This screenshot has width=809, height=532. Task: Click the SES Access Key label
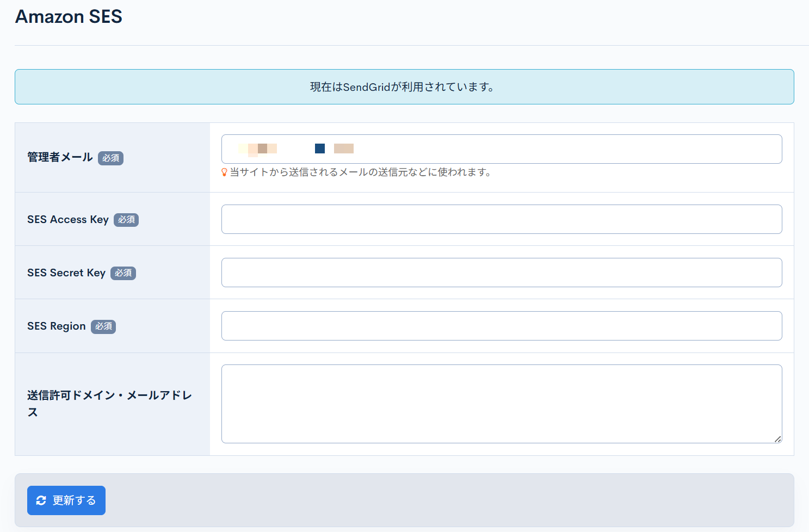(68, 219)
